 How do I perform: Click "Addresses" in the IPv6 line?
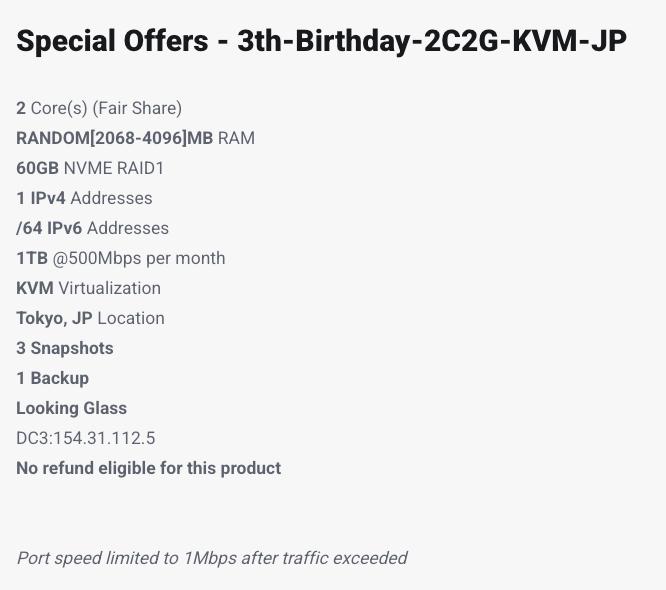coord(128,228)
